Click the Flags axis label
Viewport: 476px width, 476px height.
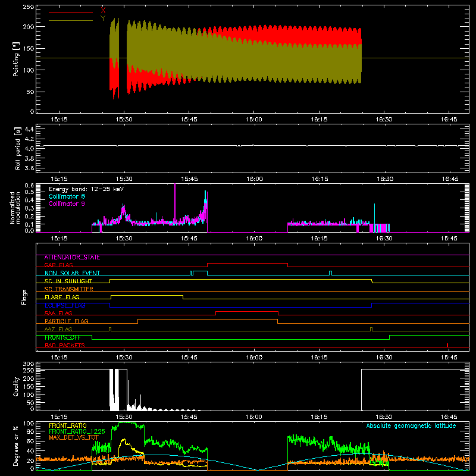coord(24,297)
